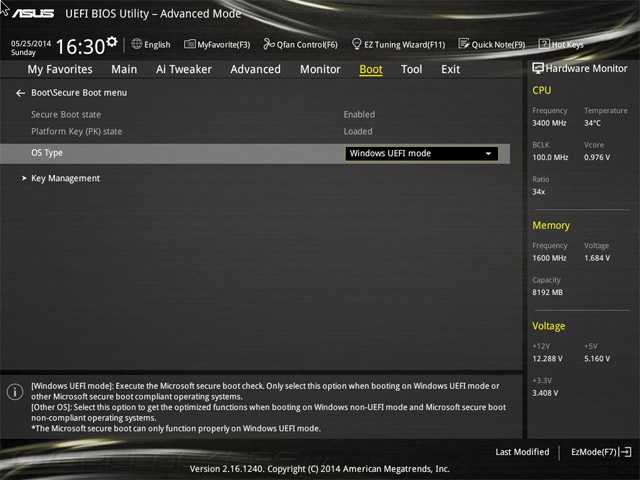The width and height of the screenshot is (640, 480).
Task: Select the OS Type row label
Action: coord(47,153)
